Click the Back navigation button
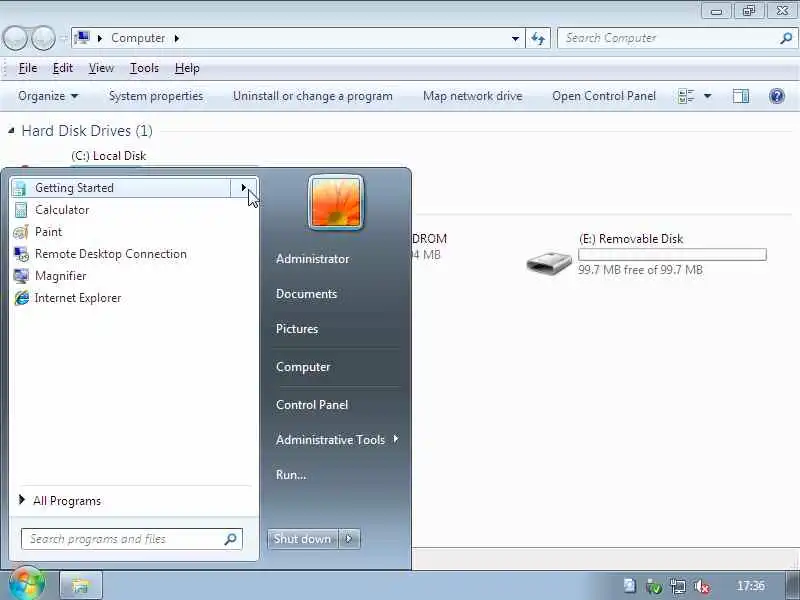The width and height of the screenshot is (800, 600). click(x=15, y=38)
